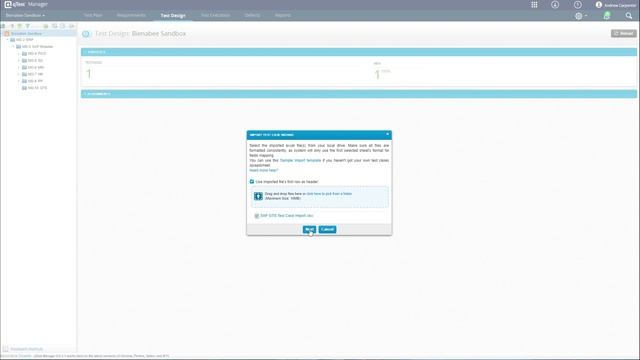Open the Defects tab

click(x=252, y=16)
